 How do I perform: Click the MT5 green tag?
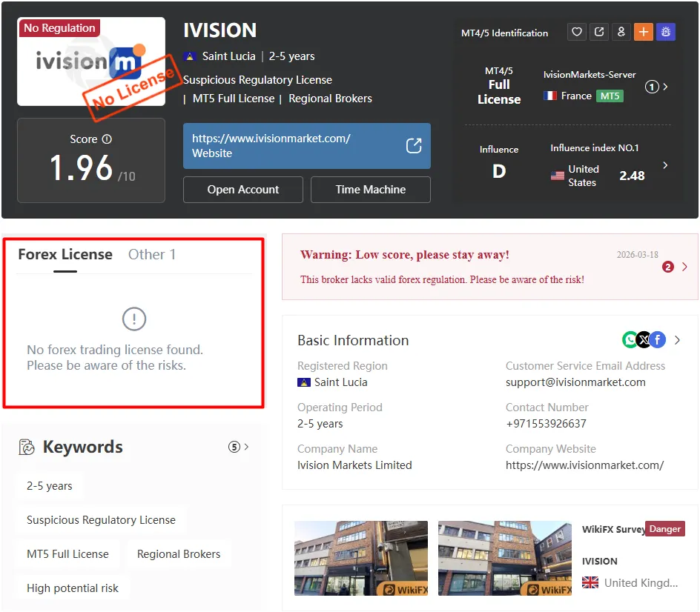click(610, 96)
